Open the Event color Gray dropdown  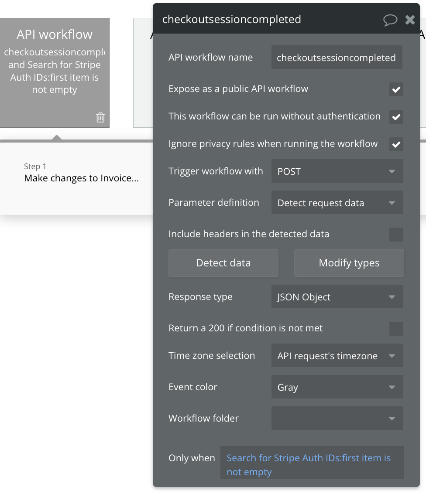(x=337, y=387)
